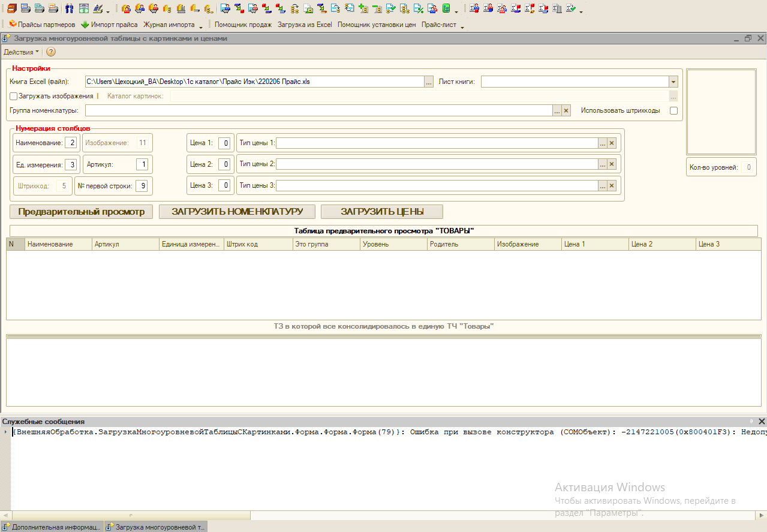Click the Изображение column header in the table
This screenshot has width=767, height=532.
pos(528,244)
